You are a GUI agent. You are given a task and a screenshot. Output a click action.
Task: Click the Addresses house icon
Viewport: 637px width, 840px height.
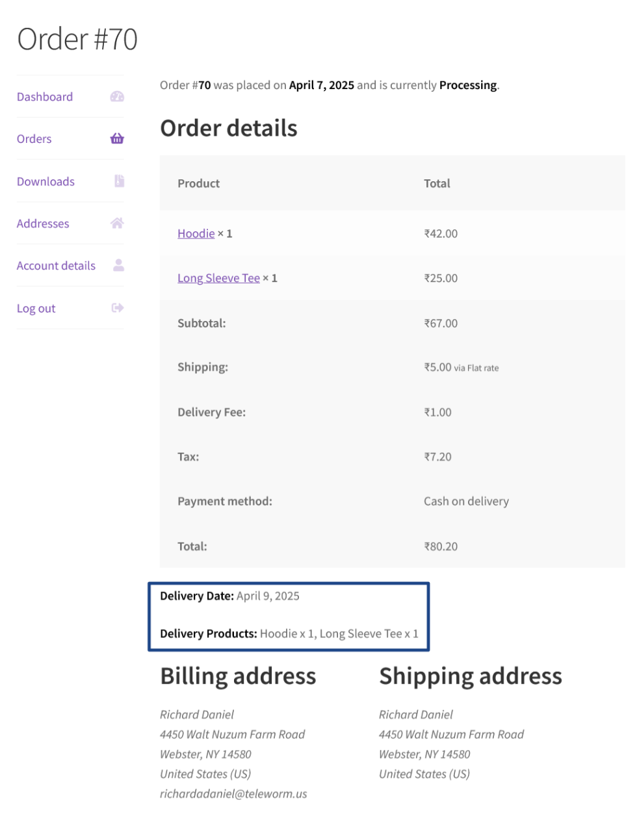(x=117, y=223)
